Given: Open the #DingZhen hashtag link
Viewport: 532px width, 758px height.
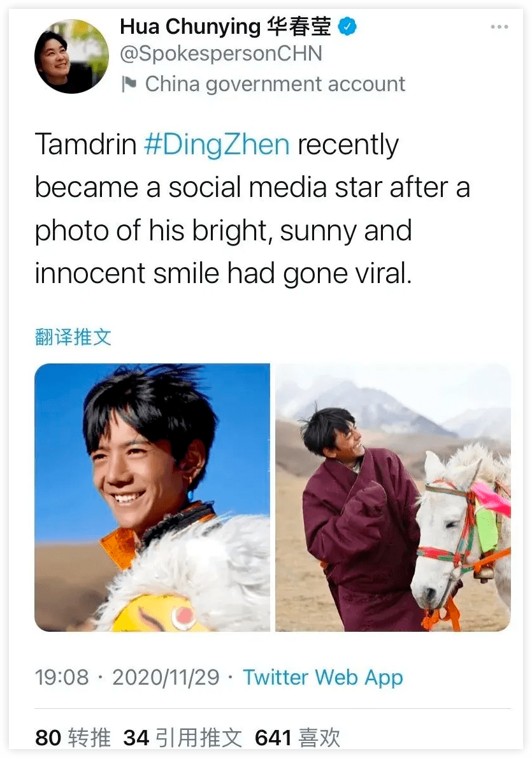Looking at the screenshot, I should 217,145.
